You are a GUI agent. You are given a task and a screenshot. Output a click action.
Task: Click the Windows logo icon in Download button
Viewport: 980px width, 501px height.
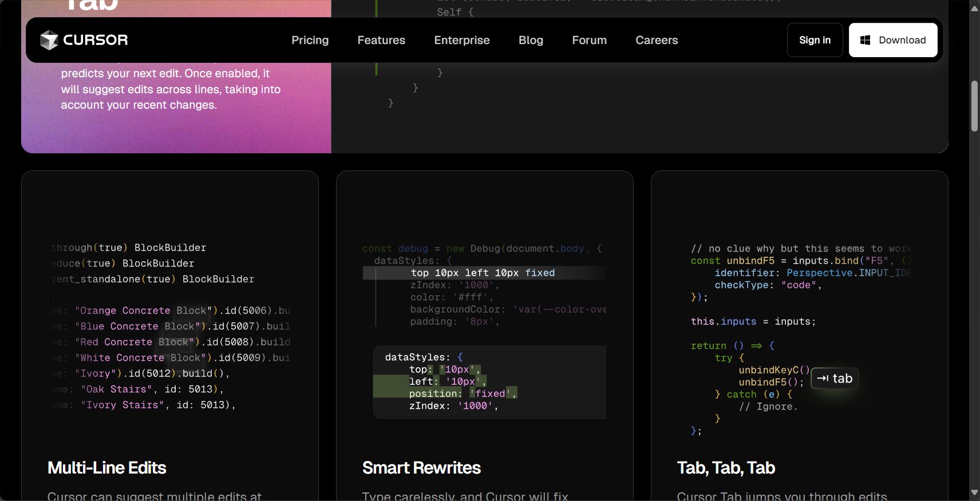pyautogui.click(x=866, y=40)
